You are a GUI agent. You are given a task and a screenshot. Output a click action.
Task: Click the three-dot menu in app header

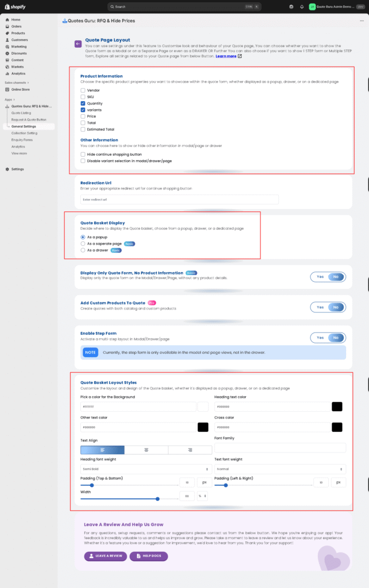pos(362,20)
